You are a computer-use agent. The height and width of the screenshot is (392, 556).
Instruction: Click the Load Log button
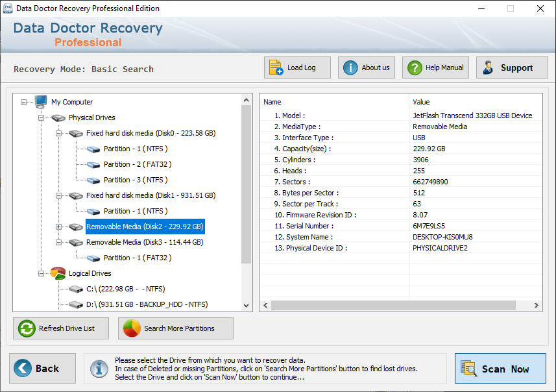pos(297,67)
